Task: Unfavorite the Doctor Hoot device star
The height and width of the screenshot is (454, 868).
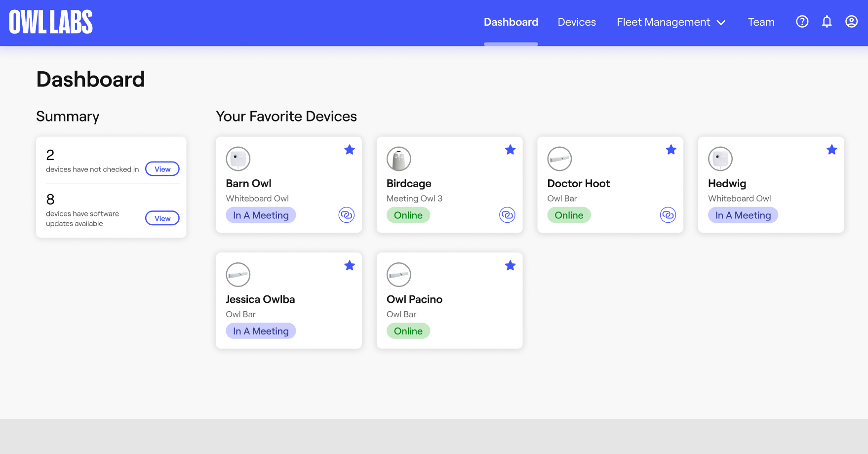Action: pos(671,149)
